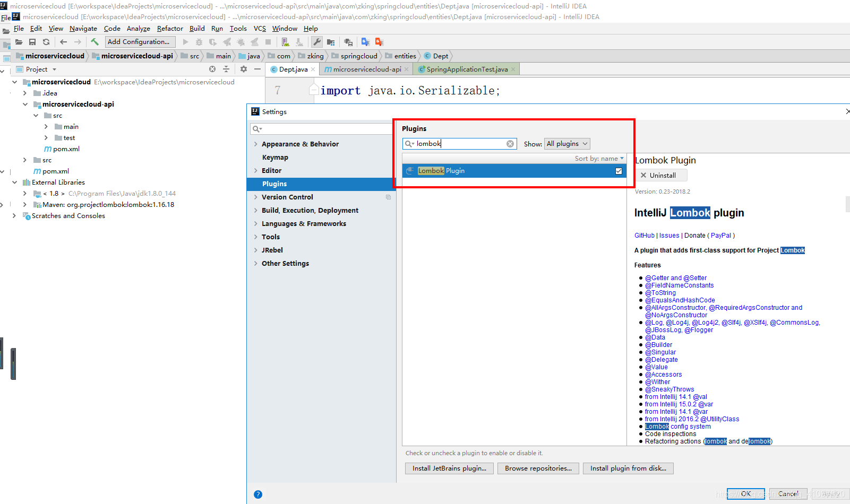This screenshot has height=504, width=850.
Task: Collapse the microservicecloud-api module node
Action: (25, 105)
